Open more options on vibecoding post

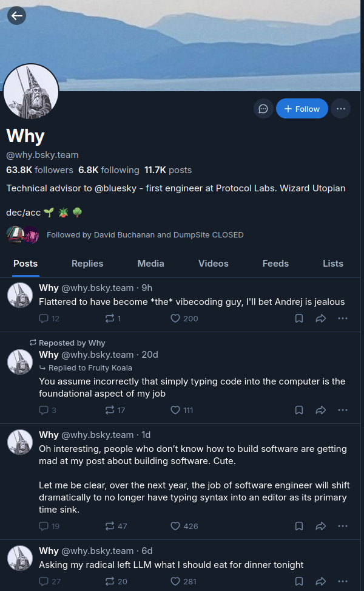343,318
